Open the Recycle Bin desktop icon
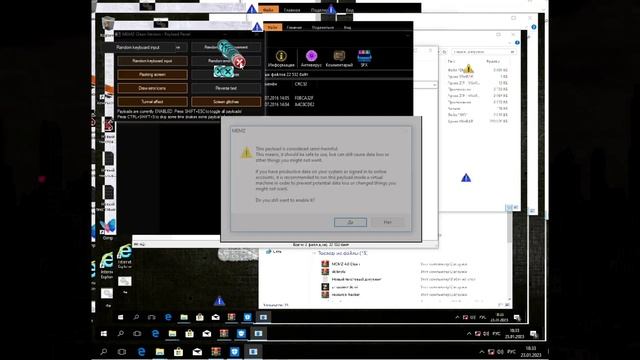Viewport: 640px width, 360px height. pos(108,25)
